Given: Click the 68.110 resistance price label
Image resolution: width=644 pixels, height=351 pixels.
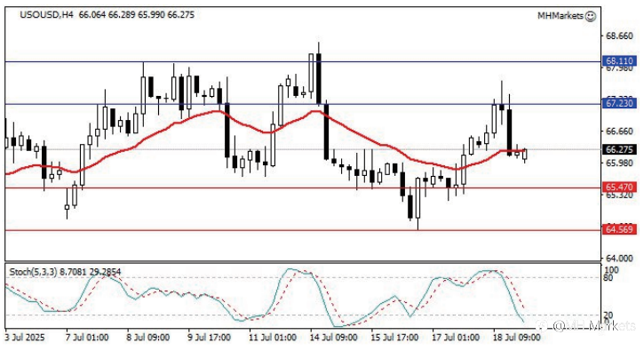Looking at the screenshot, I should [619, 61].
